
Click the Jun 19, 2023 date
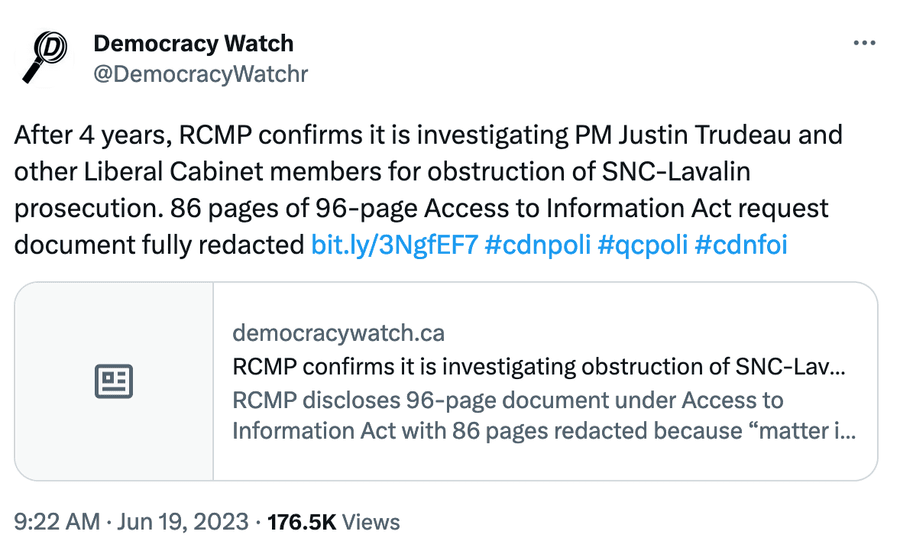coord(184,522)
